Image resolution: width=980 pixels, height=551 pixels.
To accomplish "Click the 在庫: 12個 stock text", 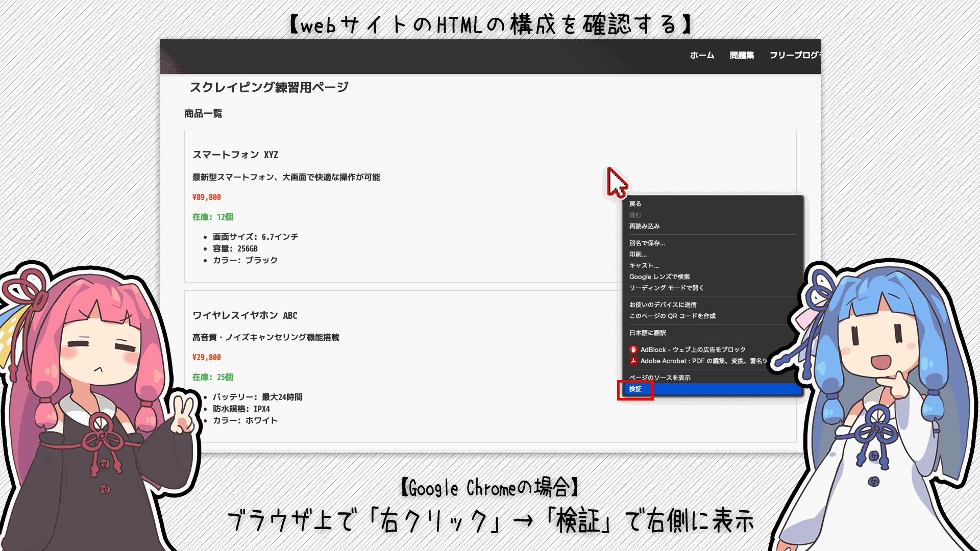I will pyautogui.click(x=213, y=217).
